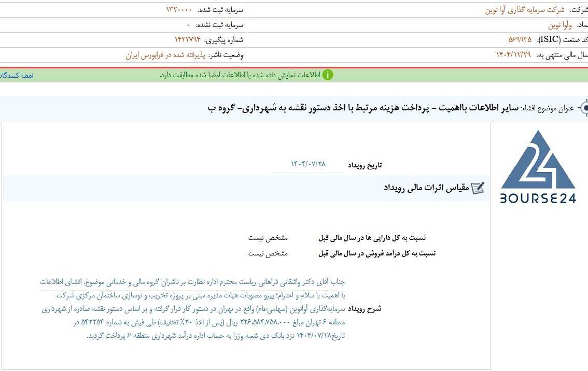Click the Bourse24 triangle logo

538,160
